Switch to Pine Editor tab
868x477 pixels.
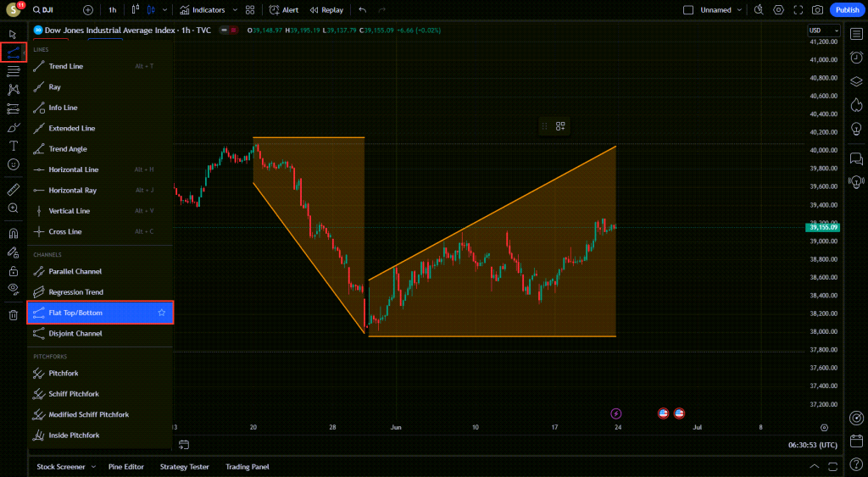126,467
